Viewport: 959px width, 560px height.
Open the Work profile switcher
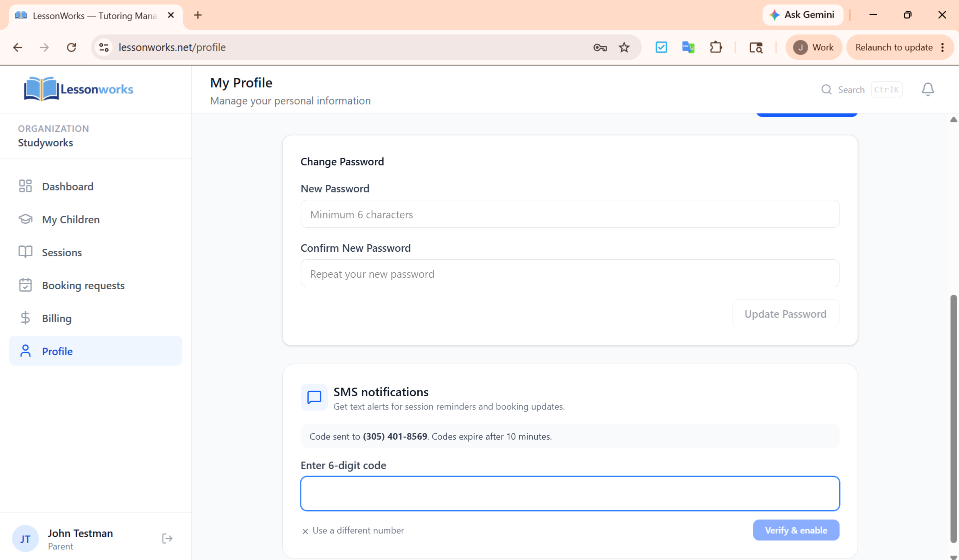814,47
